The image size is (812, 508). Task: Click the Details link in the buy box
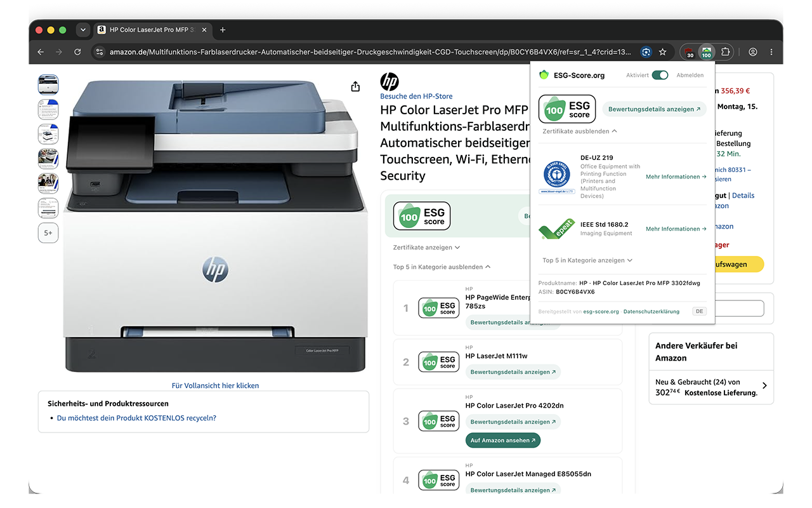743,196
